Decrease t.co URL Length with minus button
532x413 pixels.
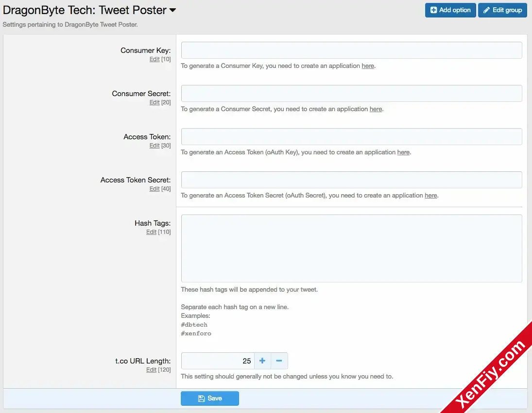click(x=279, y=361)
